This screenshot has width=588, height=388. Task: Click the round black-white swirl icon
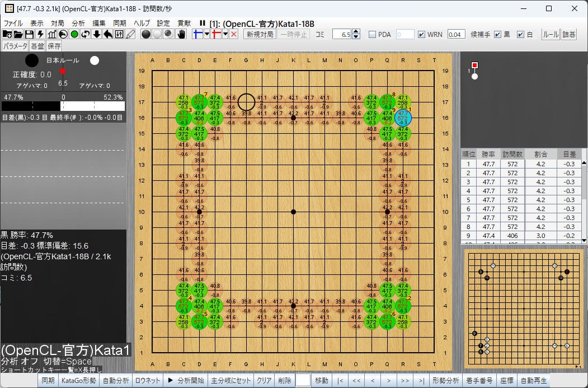pyautogui.click(x=63, y=35)
